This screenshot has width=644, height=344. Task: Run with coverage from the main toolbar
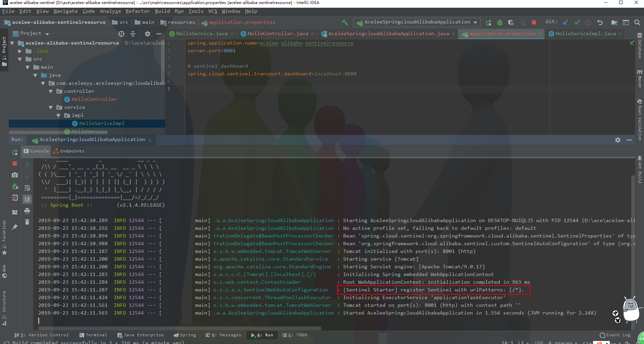pos(511,22)
